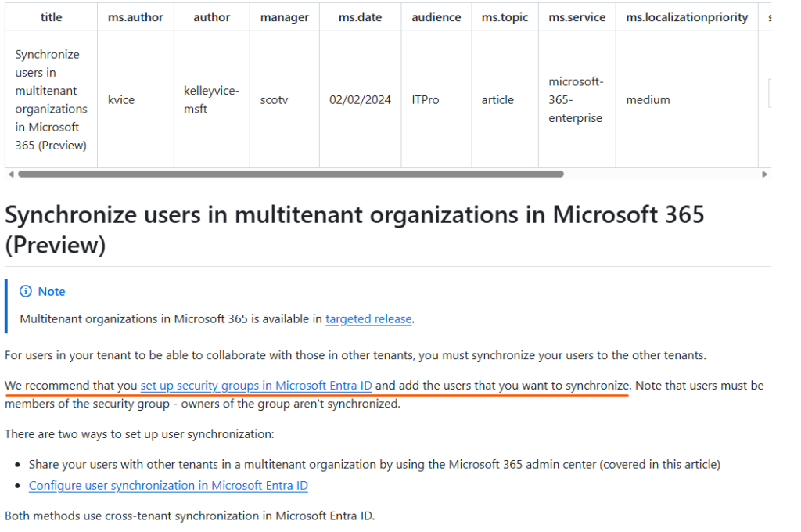This screenshot has height=532, width=801.
Task: Select the ms.author column header
Action: click(135, 17)
